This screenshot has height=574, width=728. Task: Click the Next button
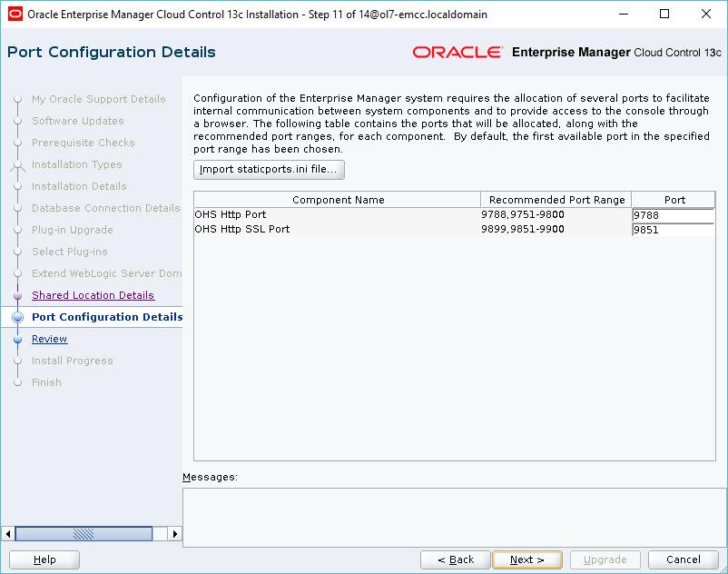(x=527, y=559)
